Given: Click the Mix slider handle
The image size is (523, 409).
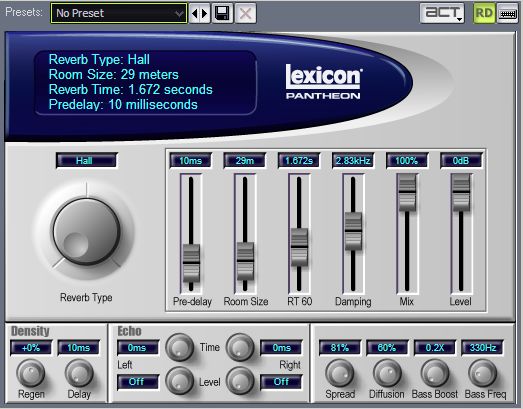Looking at the screenshot, I should pos(407,192).
